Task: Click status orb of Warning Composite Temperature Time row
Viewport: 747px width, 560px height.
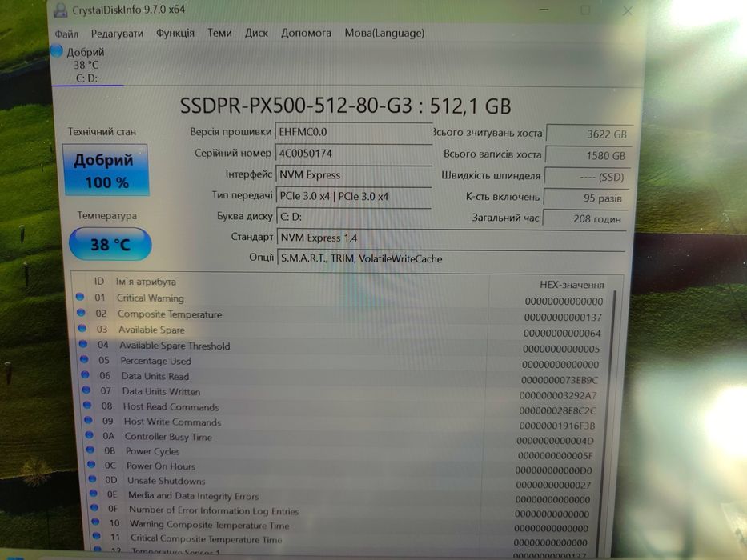Action: (x=95, y=522)
